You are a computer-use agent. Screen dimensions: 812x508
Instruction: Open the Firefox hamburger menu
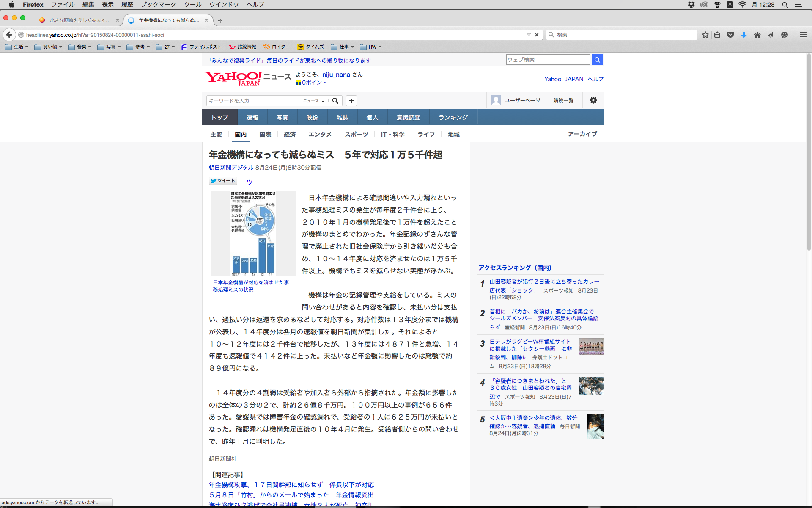[803, 35]
